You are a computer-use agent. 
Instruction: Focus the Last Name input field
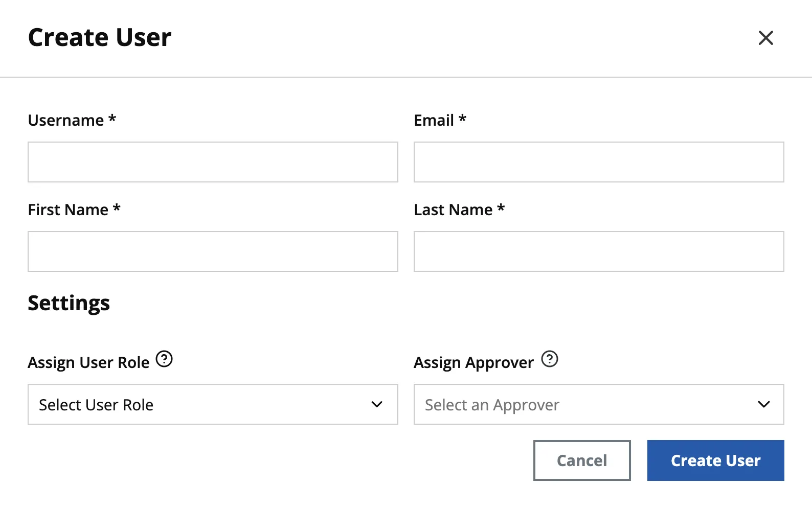[x=599, y=251]
